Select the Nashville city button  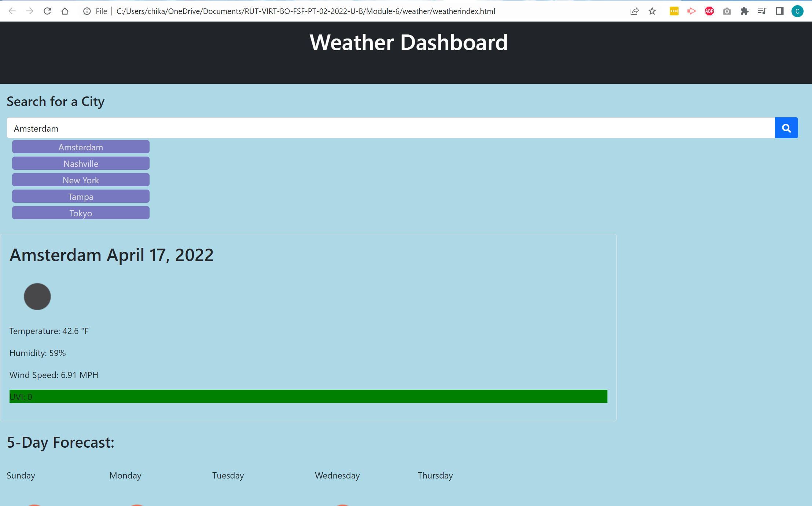(x=81, y=163)
